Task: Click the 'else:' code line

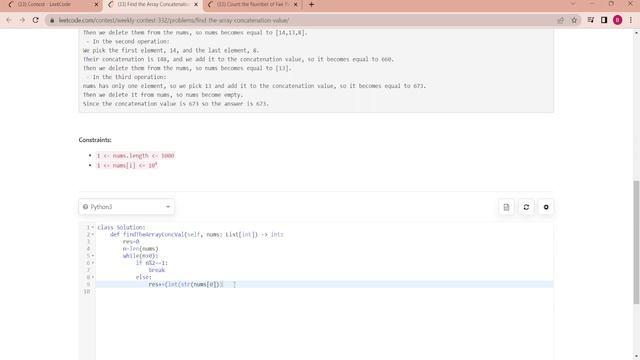Action: click(x=144, y=277)
